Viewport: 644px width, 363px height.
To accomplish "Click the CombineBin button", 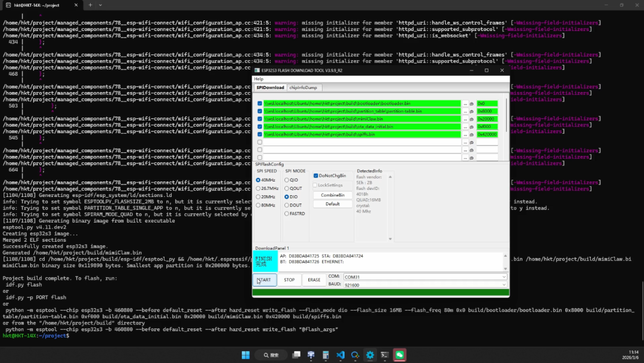I will pos(333,195).
